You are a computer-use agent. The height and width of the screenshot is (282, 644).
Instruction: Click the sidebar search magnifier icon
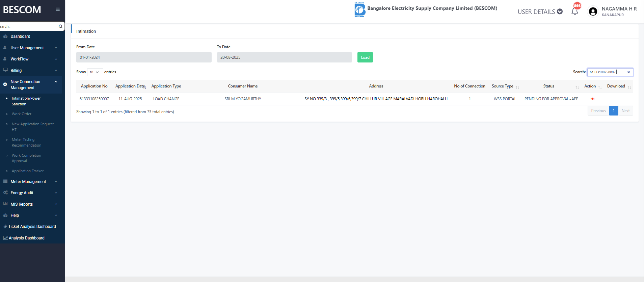(60, 26)
